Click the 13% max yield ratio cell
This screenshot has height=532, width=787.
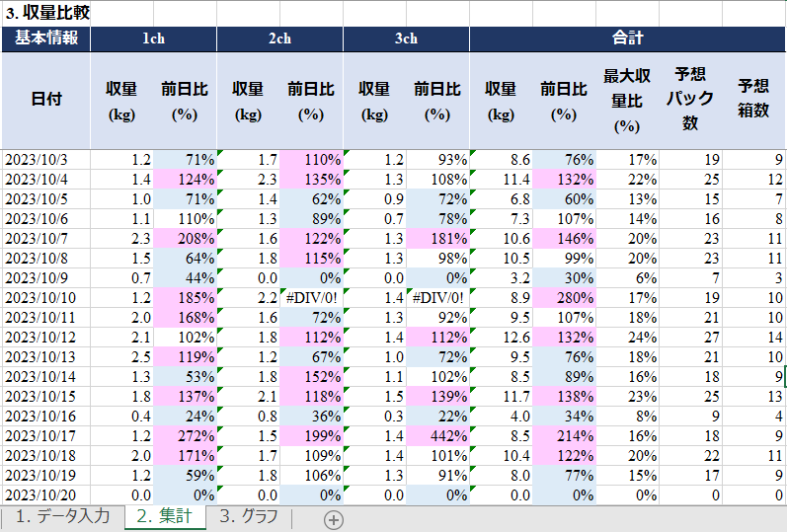coord(627,199)
